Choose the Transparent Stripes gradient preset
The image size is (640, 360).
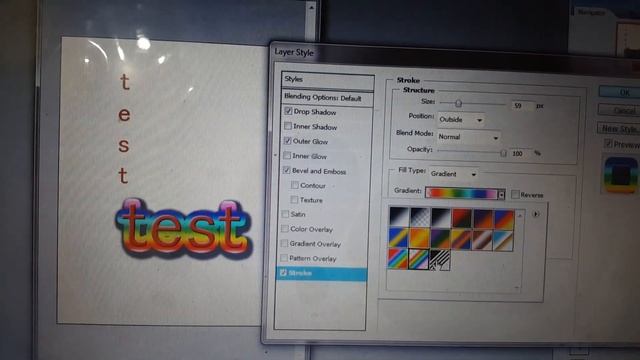[440, 260]
